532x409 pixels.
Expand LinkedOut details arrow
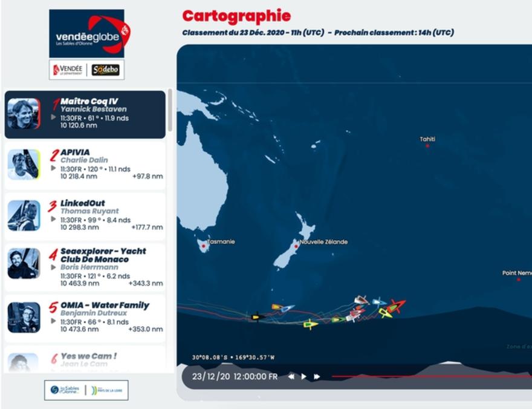pyautogui.click(x=53, y=219)
